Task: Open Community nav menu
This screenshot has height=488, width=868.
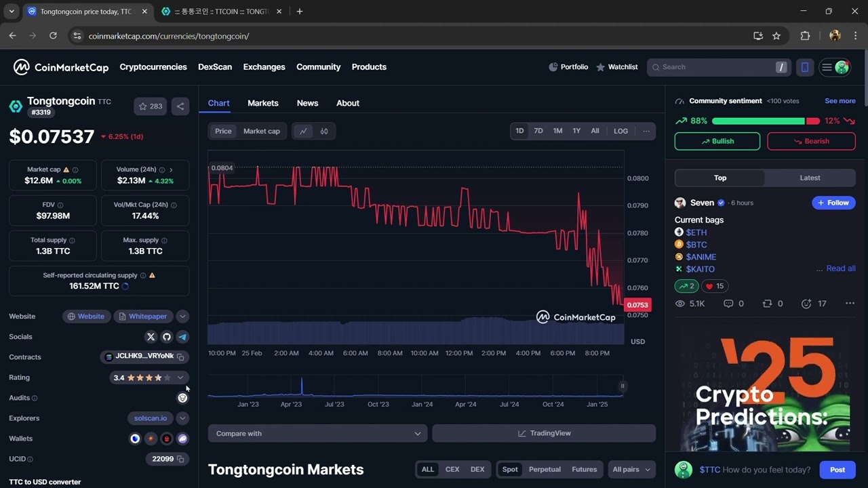Action: (x=318, y=67)
